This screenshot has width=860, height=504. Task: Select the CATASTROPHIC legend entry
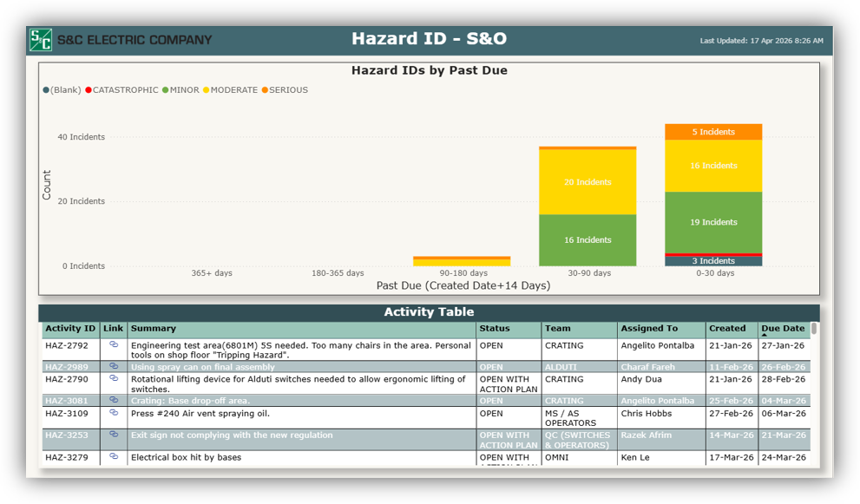pyautogui.click(x=121, y=90)
